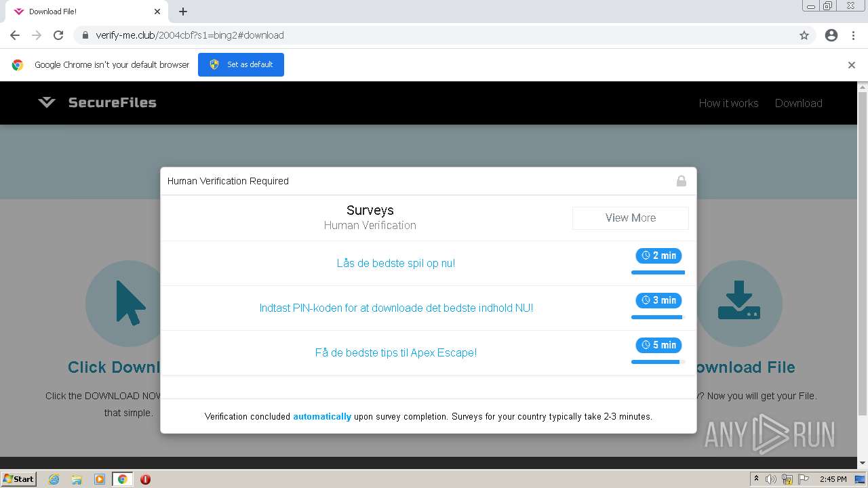Open the volume speaker tray icon
Image resolution: width=868 pixels, height=488 pixels.
(771, 479)
